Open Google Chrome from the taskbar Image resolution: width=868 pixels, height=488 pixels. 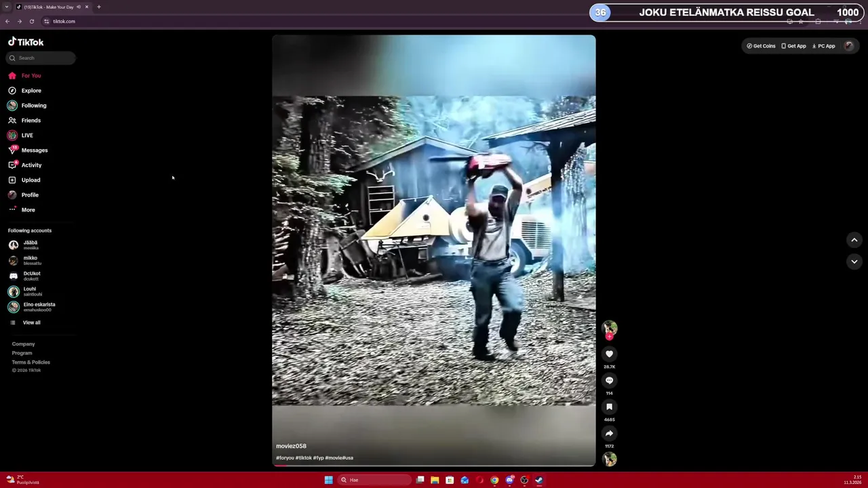click(494, 480)
